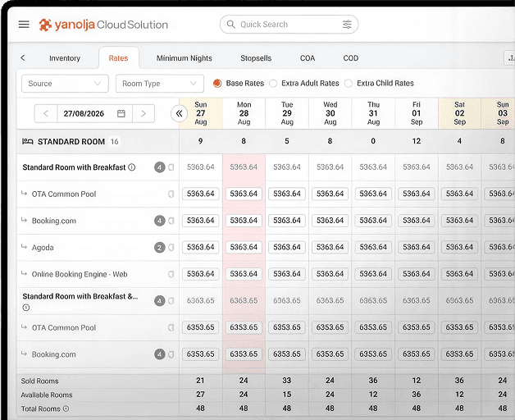Open the Room Type dropdown

[x=160, y=84]
